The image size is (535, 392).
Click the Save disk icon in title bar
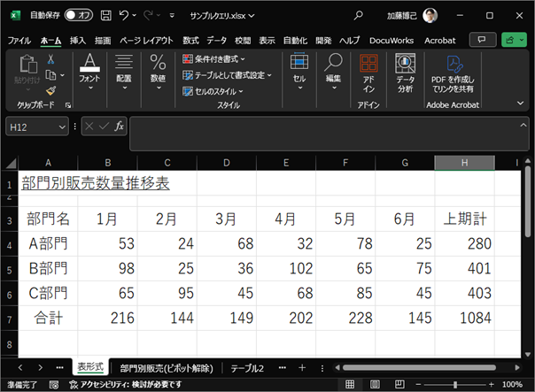pyautogui.click(x=106, y=16)
